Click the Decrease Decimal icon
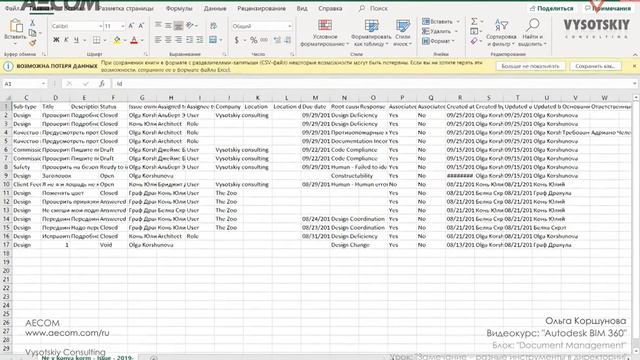640x360 pixels. (x=288, y=40)
